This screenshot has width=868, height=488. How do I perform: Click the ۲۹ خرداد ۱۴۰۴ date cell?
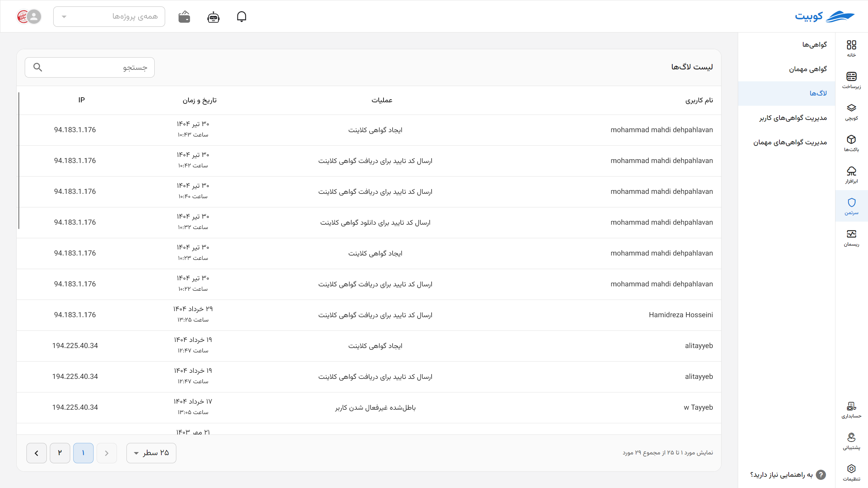[x=193, y=309]
